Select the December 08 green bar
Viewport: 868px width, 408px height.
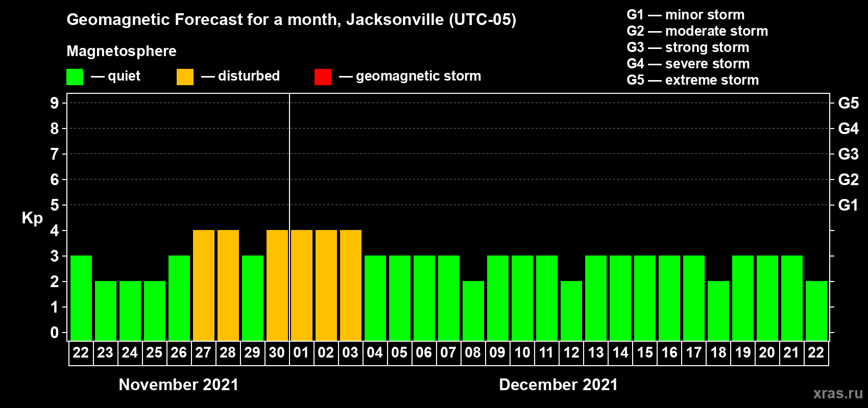[473, 311]
